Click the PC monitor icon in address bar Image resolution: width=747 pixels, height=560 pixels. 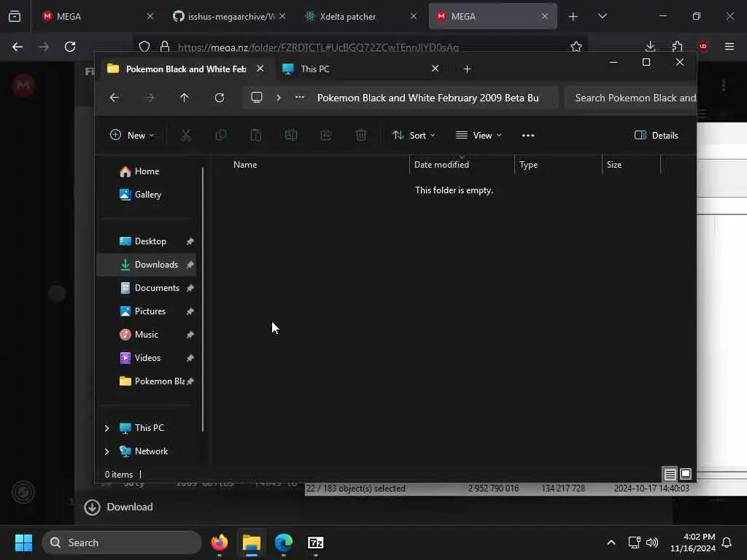click(x=257, y=98)
